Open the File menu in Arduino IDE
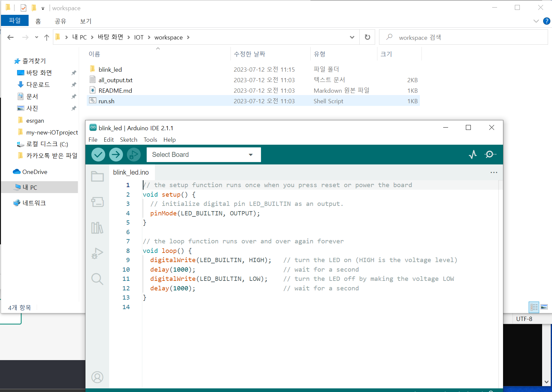This screenshot has width=552, height=392. click(x=93, y=140)
